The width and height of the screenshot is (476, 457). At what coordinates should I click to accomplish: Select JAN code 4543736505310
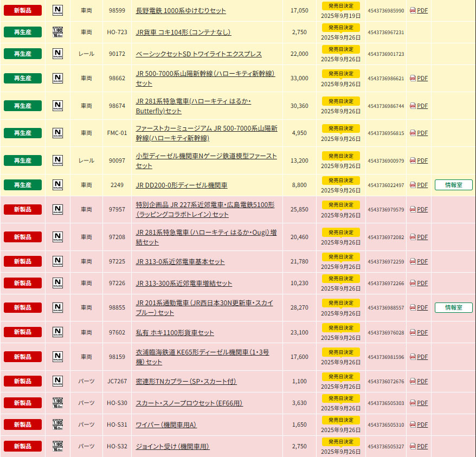[x=386, y=425]
